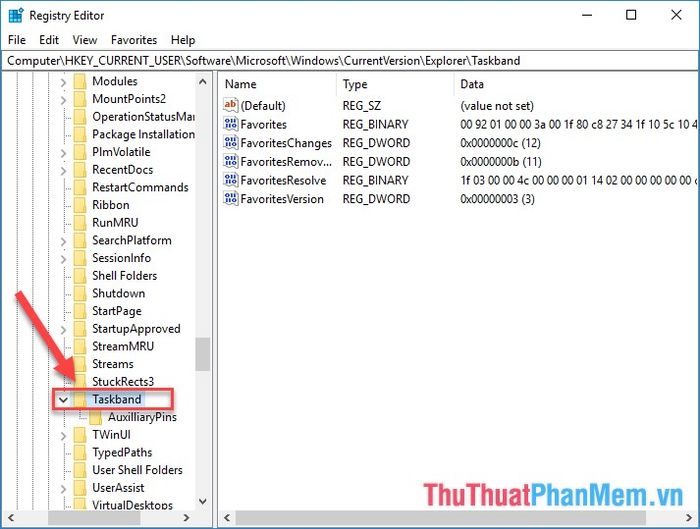Viewport: 700px width, 529px height.
Task: Click the values pane scroll right arrow
Action: click(x=689, y=518)
